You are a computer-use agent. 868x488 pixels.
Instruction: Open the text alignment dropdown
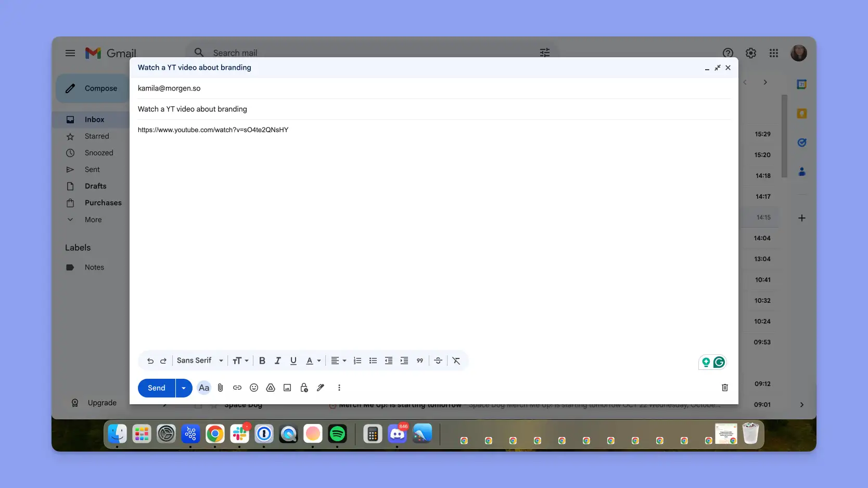click(x=338, y=361)
